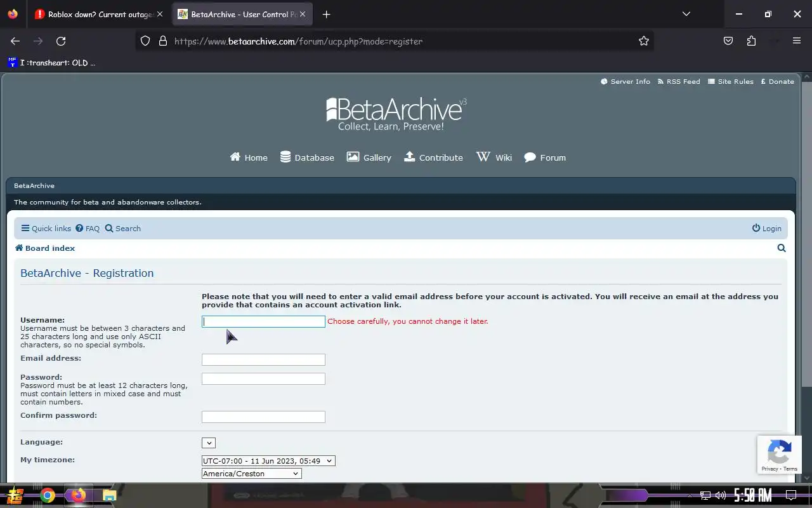
Task: Open the notification center icon
Action: [x=791, y=495]
